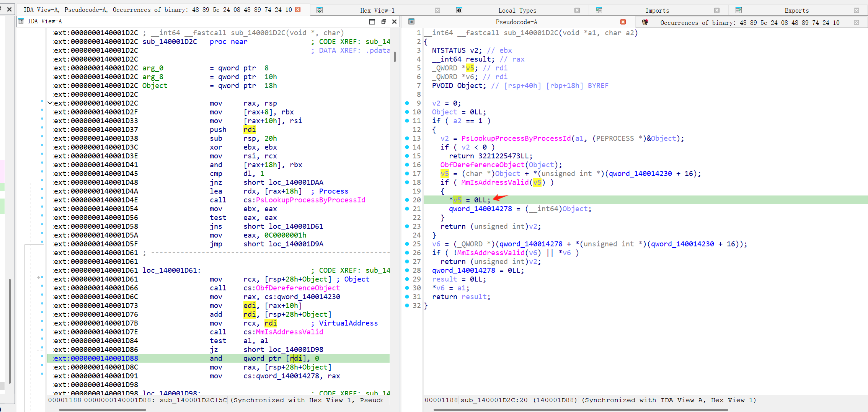Close the IDA View-A panel
The width and height of the screenshot is (868, 412).
coord(394,21)
